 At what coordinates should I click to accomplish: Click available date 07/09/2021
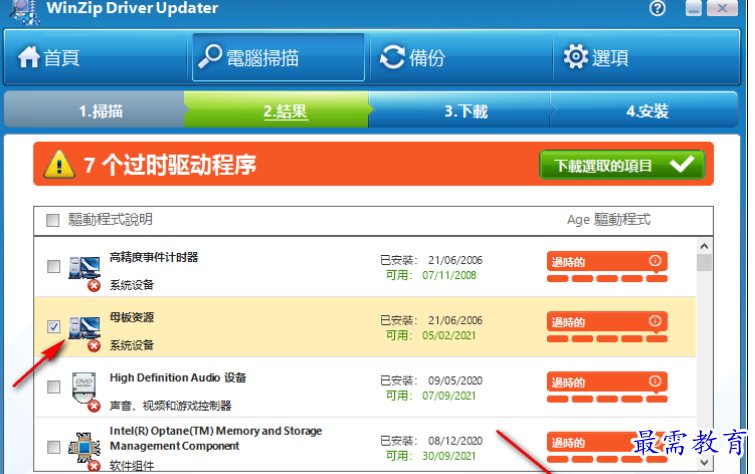pos(449,396)
